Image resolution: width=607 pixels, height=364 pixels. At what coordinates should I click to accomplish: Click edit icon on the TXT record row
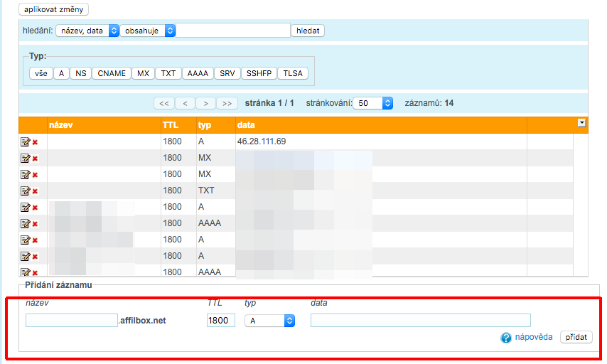pyautogui.click(x=26, y=191)
